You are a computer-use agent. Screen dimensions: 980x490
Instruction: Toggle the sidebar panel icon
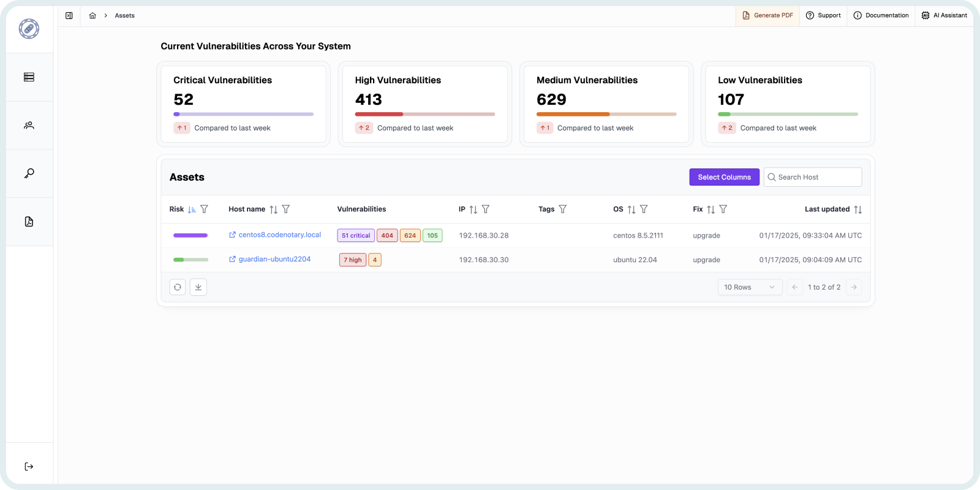coord(69,15)
